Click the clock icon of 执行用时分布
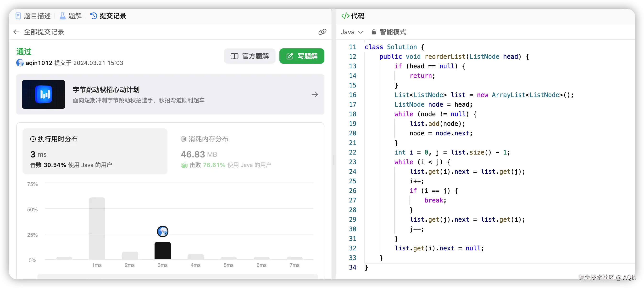This screenshot has height=288, width=644. click(33, 139)
